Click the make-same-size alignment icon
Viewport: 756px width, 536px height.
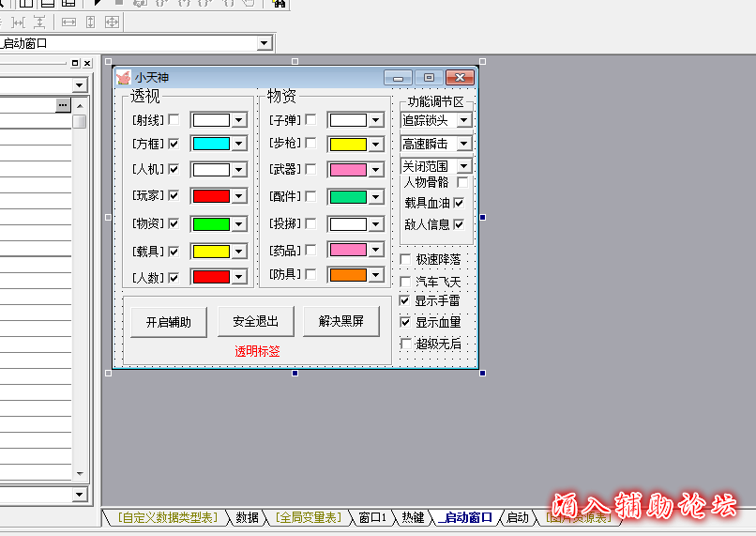[x=112, y=22]
